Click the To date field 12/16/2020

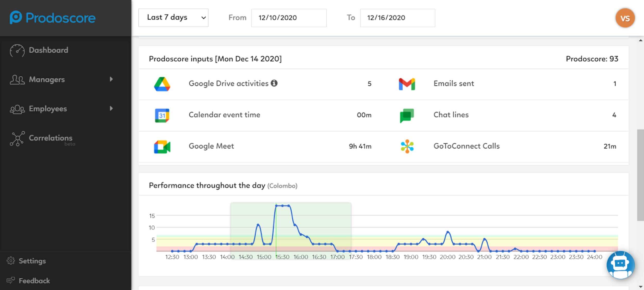tap(397, 18)
